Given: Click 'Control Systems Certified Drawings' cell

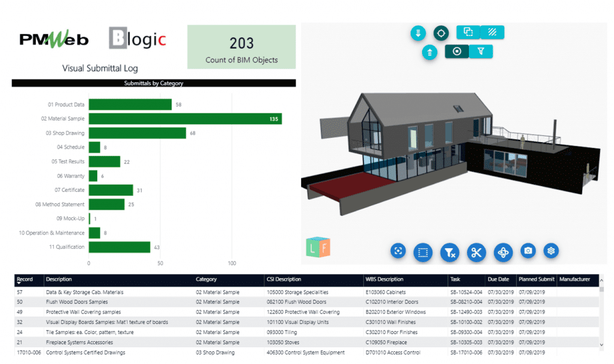Looking at the screenshot, I should point(86,353).
